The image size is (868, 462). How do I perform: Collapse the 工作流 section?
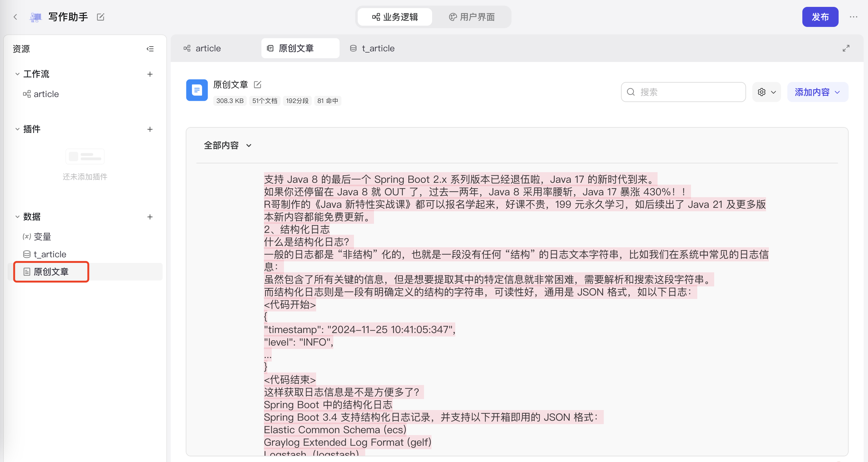coord(18,74)
